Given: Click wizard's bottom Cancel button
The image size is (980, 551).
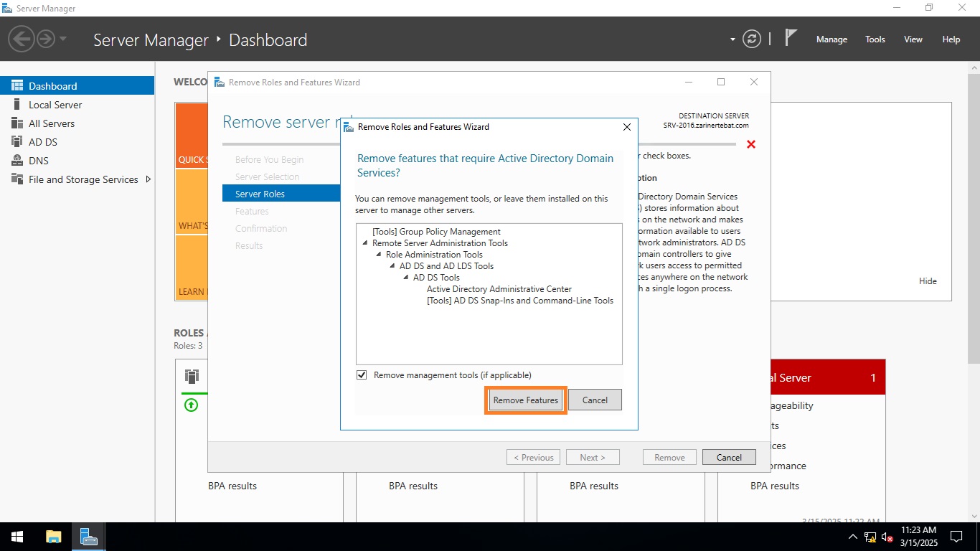Looking at the screenshot, I should [x=729, y=457].
